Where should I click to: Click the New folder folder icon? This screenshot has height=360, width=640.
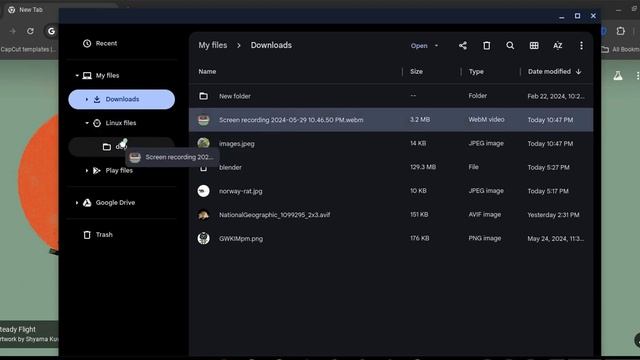pos(203,96)
